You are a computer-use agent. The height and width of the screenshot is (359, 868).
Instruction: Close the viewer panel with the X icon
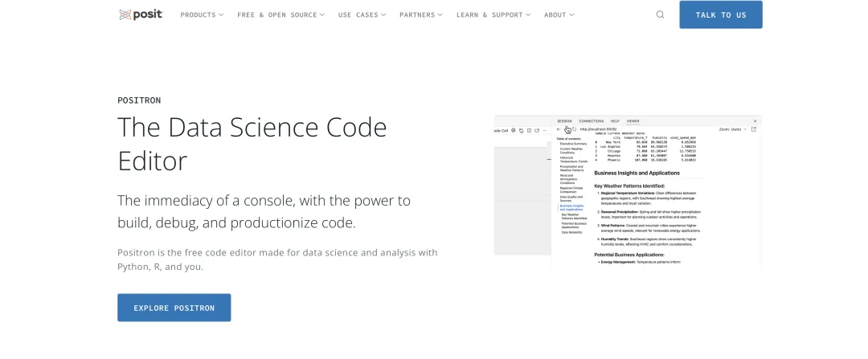coord(755,121)
